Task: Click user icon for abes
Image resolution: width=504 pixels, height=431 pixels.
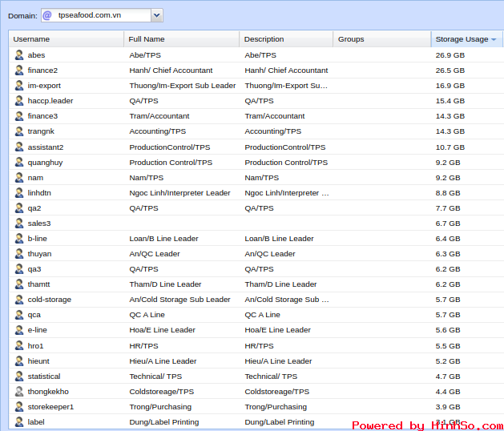Action: [19, 55]
